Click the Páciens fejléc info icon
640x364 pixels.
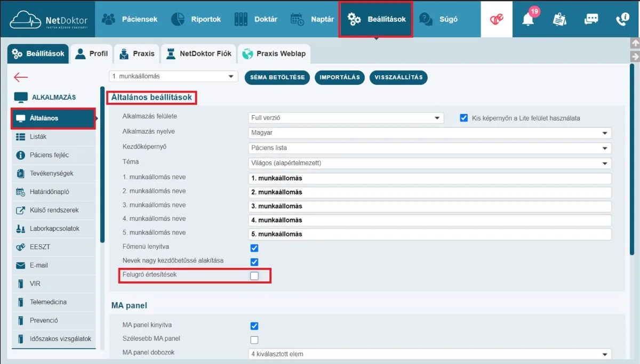coord(21,155)
